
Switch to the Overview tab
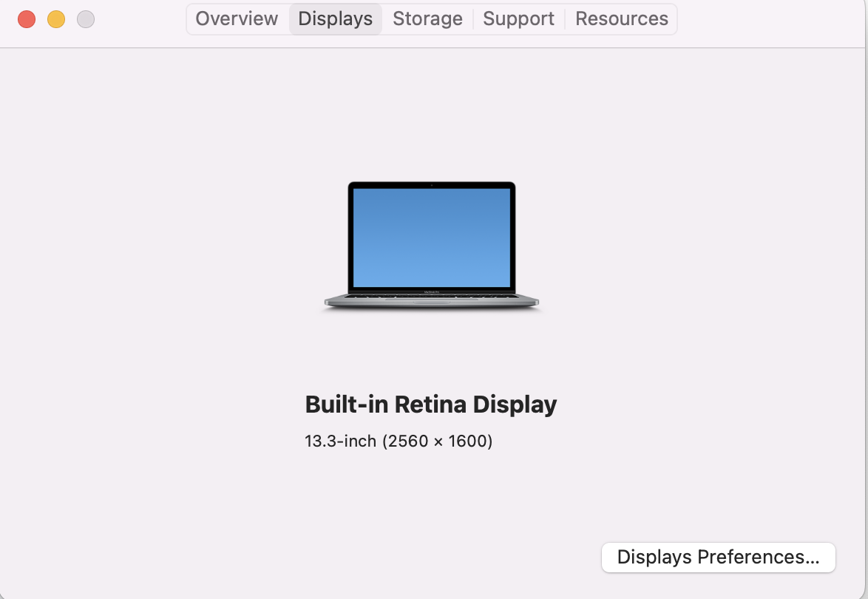click(237, 18)
